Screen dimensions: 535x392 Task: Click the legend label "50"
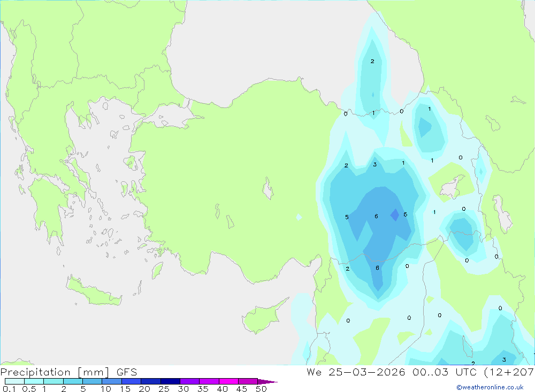261,389
